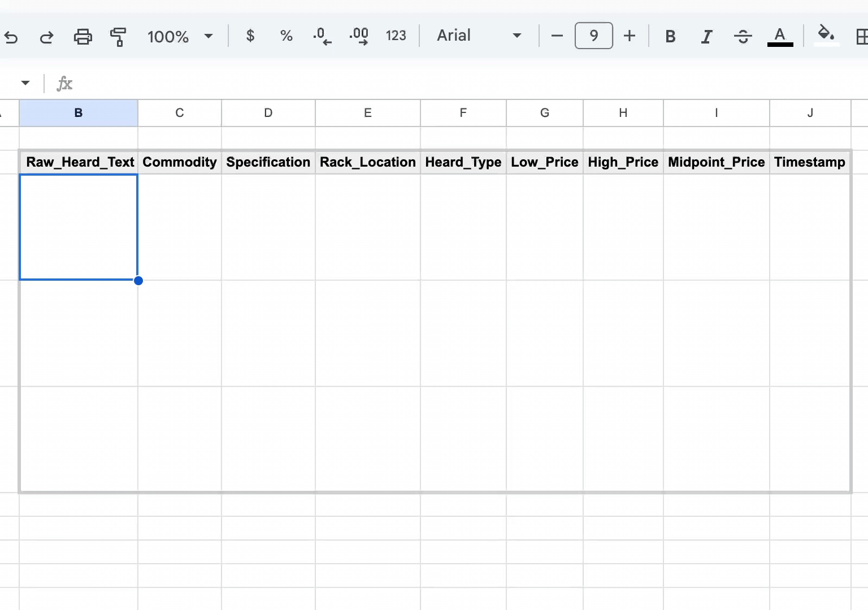This screenshot has width=868, height=610.
Task: Click the minus button to decrease font size
Action: point(557,36)
